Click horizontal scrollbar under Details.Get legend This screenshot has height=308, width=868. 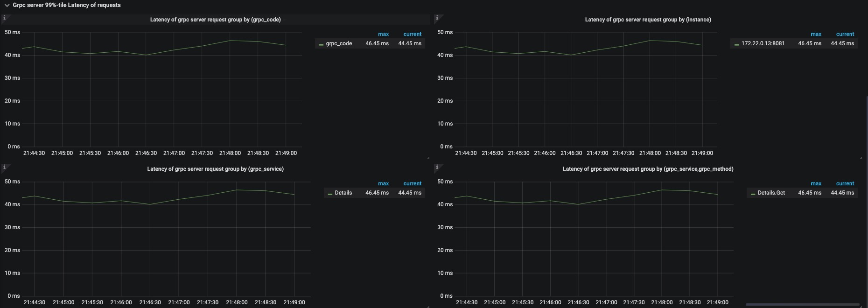pyautogui.click(x=802, y=305)
